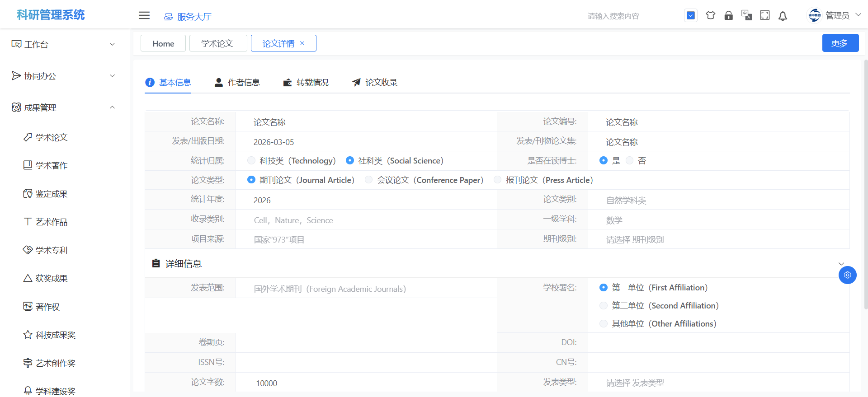The width and height of the screenshot is (868, 397).
Task: Switch to the 作者信息 tab
Action: point(237,82)
